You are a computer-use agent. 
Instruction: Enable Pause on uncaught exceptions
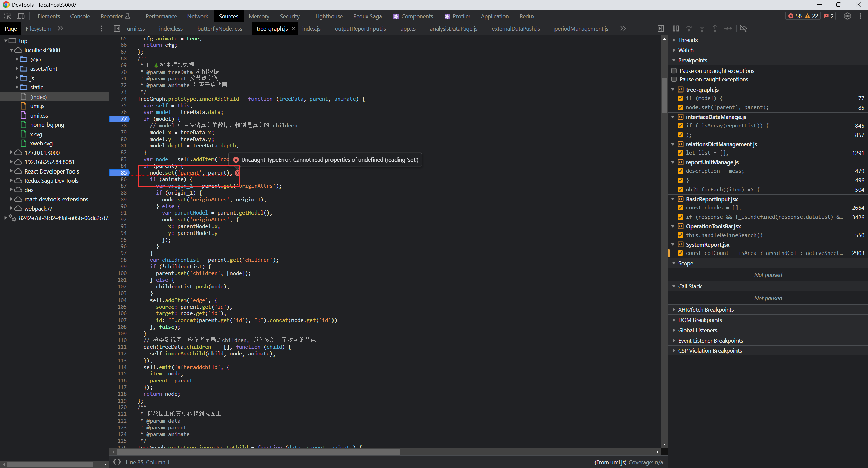674,71
